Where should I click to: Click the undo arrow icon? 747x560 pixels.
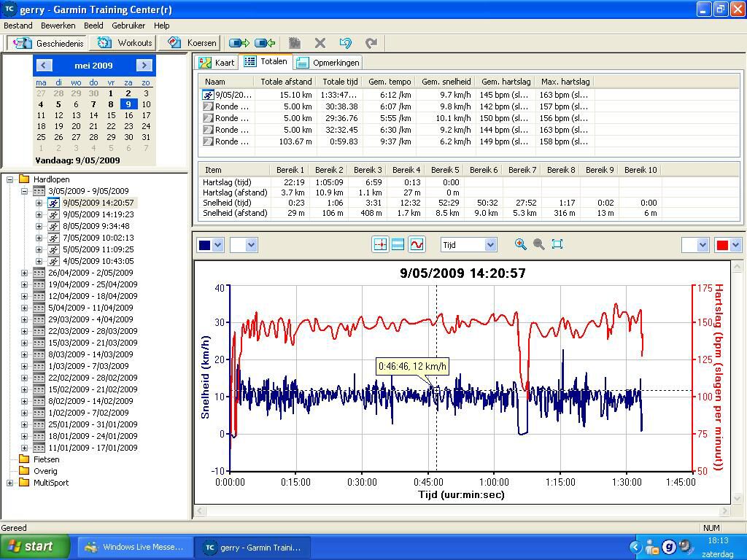[345, 43]
